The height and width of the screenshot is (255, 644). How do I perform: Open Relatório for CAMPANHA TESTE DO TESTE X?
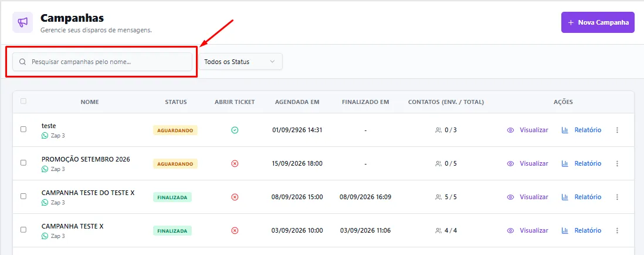click(x=582, y=197)
